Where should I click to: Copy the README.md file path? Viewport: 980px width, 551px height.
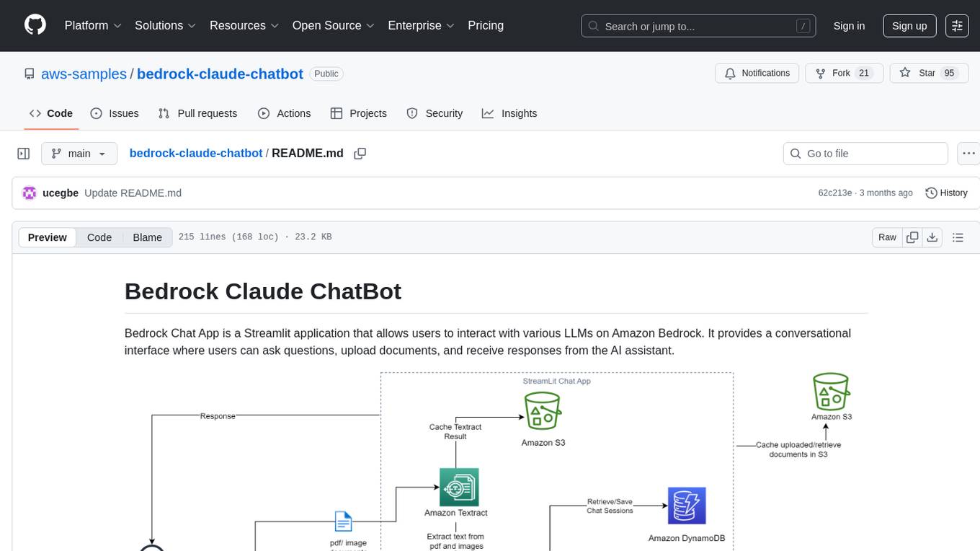coord(360,154)
